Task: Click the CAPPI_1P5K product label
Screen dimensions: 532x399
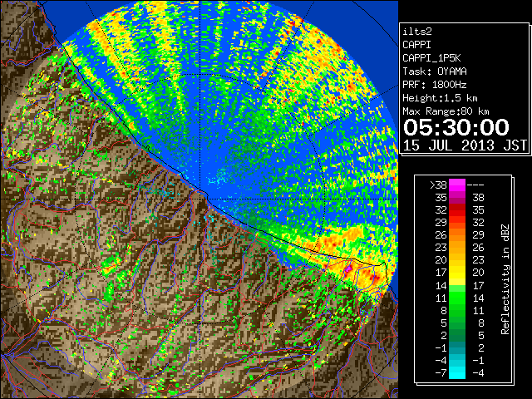Action: click(431, 58)
